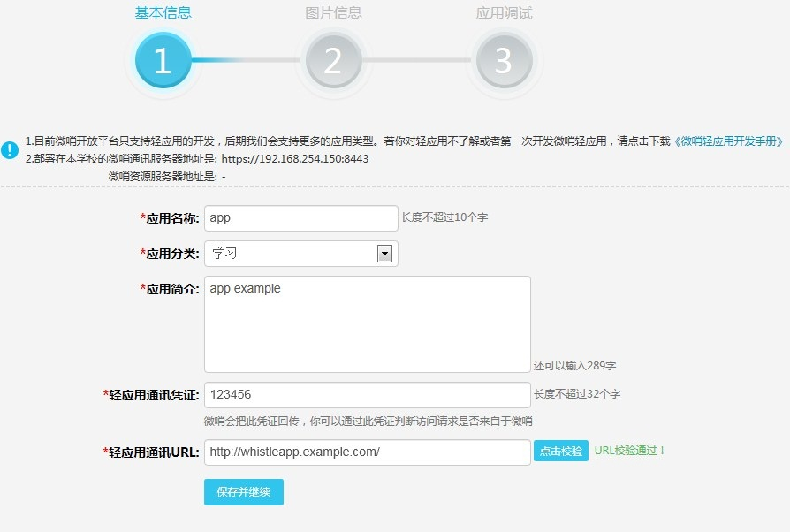Image resolution: width=790 pixels, height=532 pixels.
Task: Select the 学习 category combo box
Action: 292,254
